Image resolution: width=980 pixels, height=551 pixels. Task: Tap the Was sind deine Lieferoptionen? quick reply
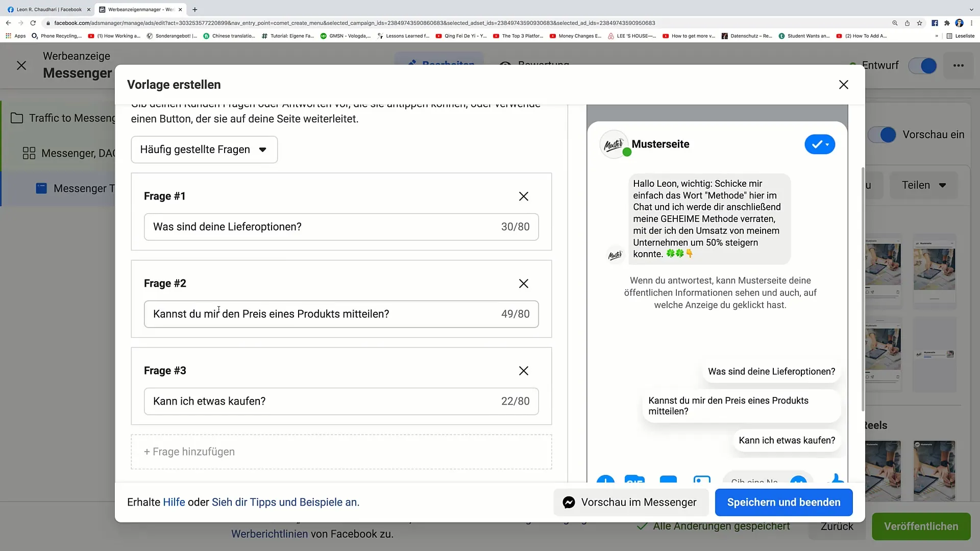click(771, 372)
